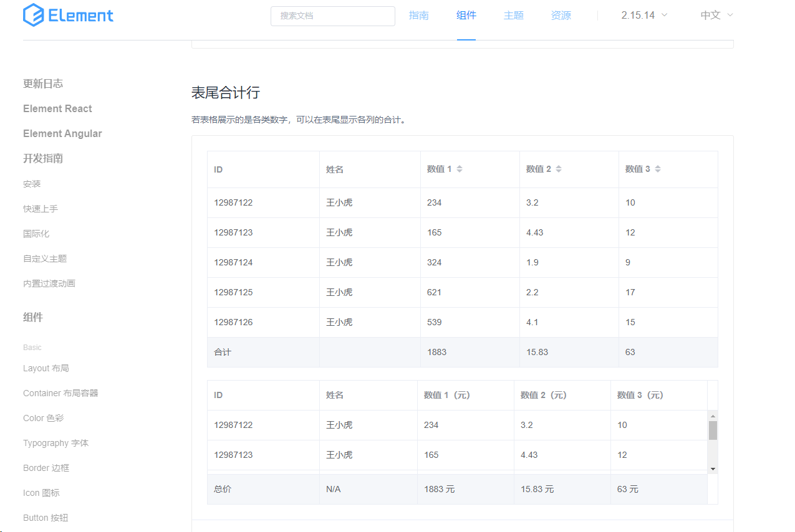Sort the 数值 3 column
Image resolution: width=795 pixels, height=532 pixels.
click(658, 169)
